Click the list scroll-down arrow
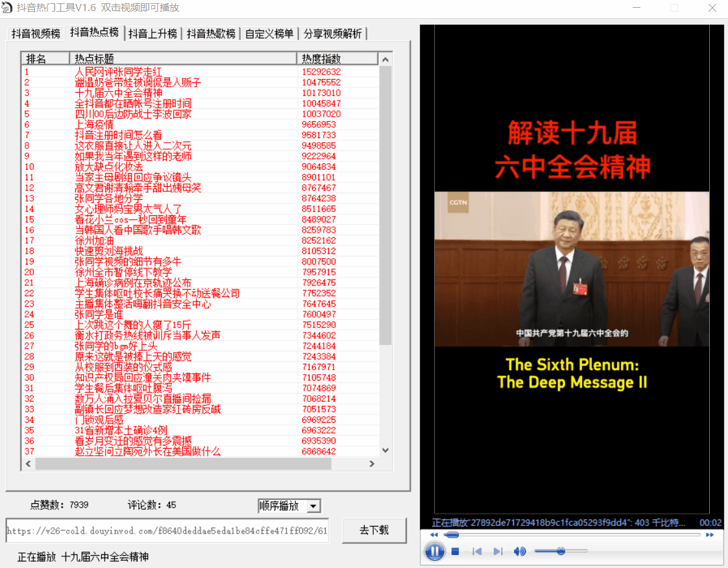The width and height of the screenshot is (728, 568). click(385, 450)
